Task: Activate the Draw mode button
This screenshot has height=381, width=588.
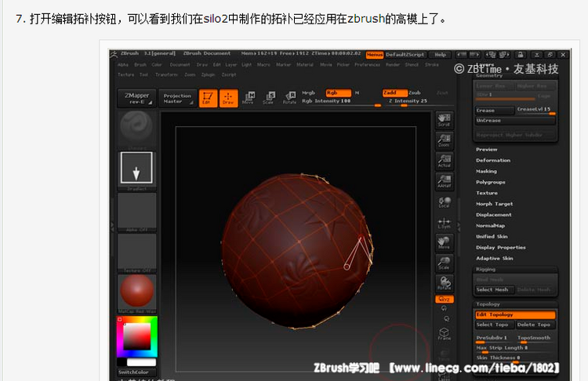Action: tap(228, 98)
